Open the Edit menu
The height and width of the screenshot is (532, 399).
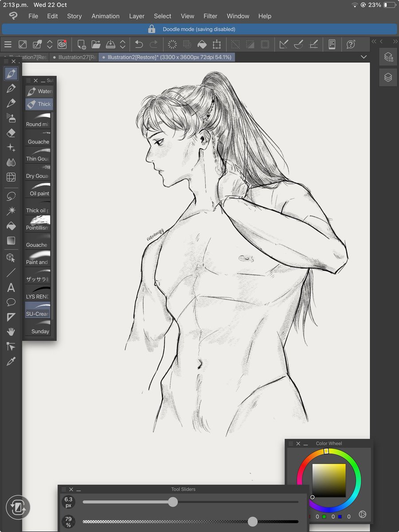point(53,16)
